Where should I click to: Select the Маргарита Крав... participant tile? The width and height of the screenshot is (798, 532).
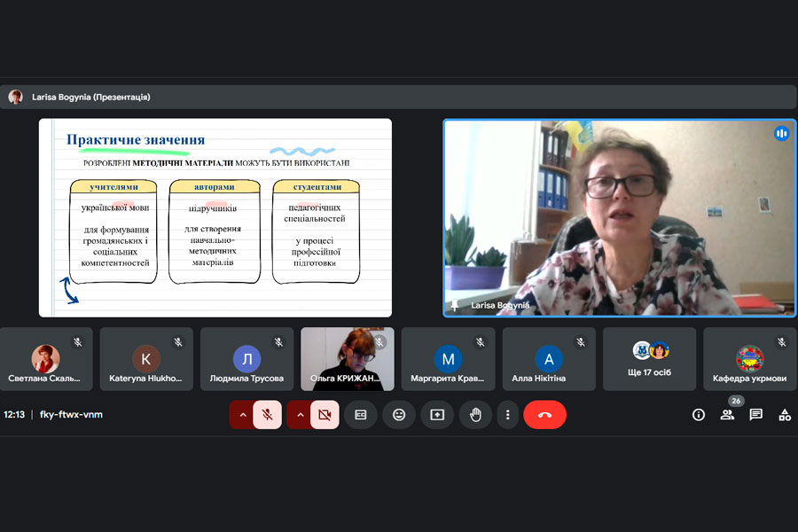click(448, 359)
